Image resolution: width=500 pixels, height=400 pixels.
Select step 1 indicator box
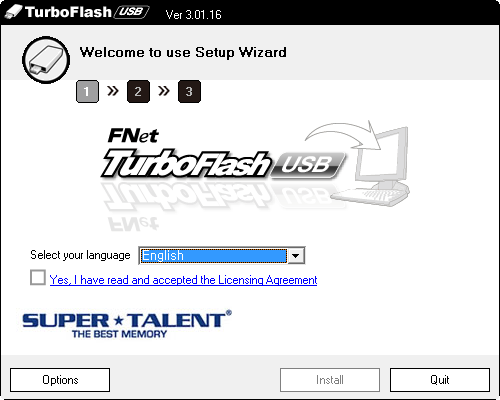[87, 91]
